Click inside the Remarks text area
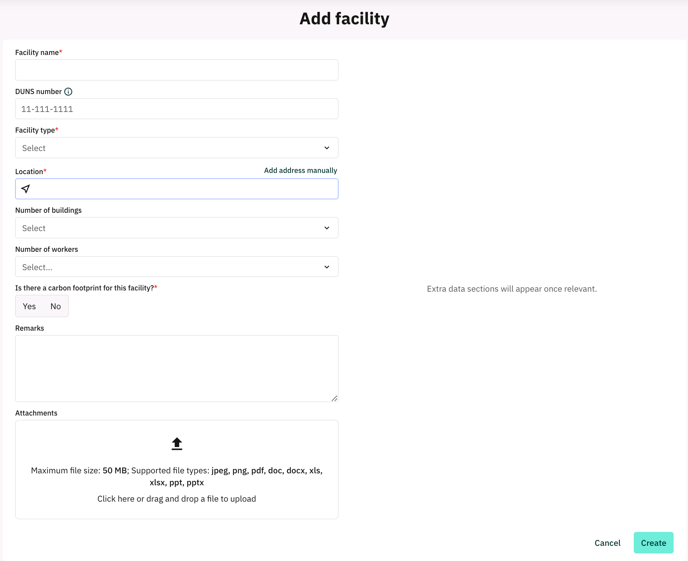Viewport: 688px width, 561px height. tap(177, 368)
